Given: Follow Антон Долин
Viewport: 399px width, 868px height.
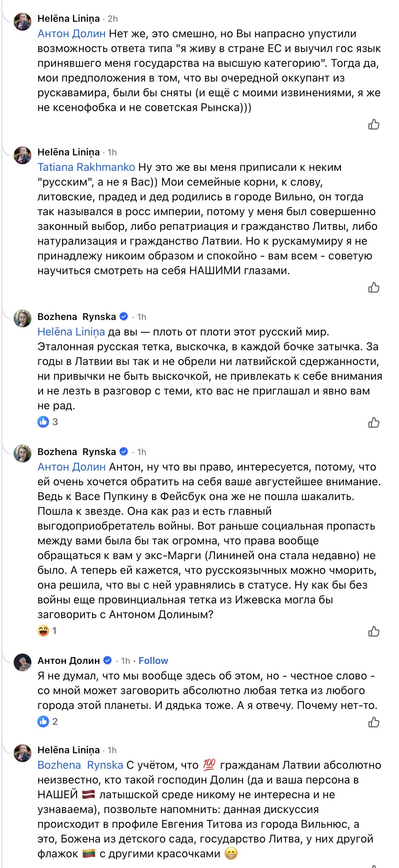Looking at the screenshot, I should (x=153, y=661).
